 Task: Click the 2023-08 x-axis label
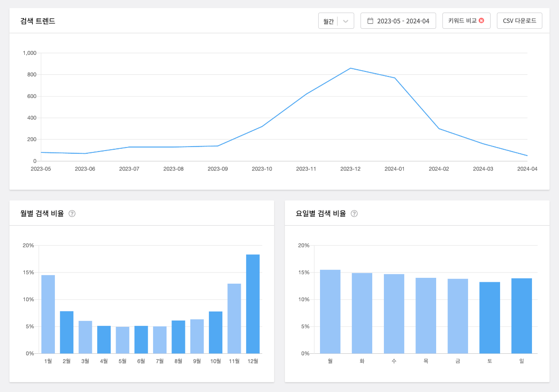174,169
